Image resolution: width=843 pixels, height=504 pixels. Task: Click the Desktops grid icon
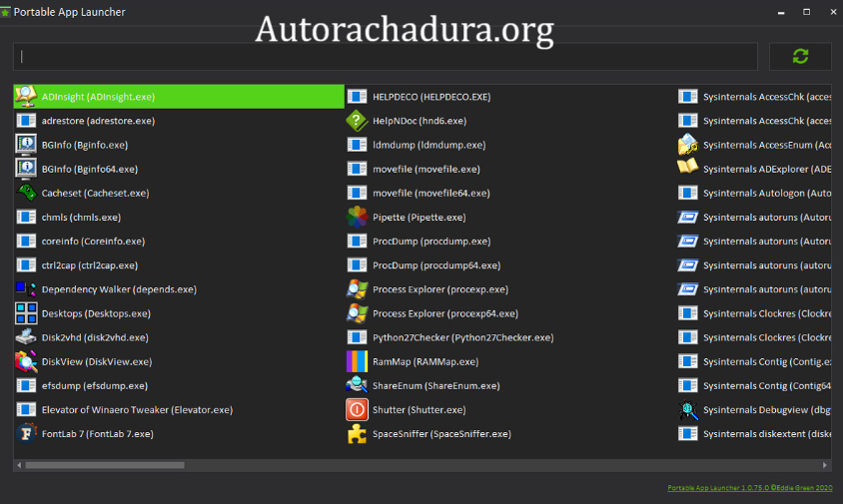pyautogui.click(x=26, y=313)
